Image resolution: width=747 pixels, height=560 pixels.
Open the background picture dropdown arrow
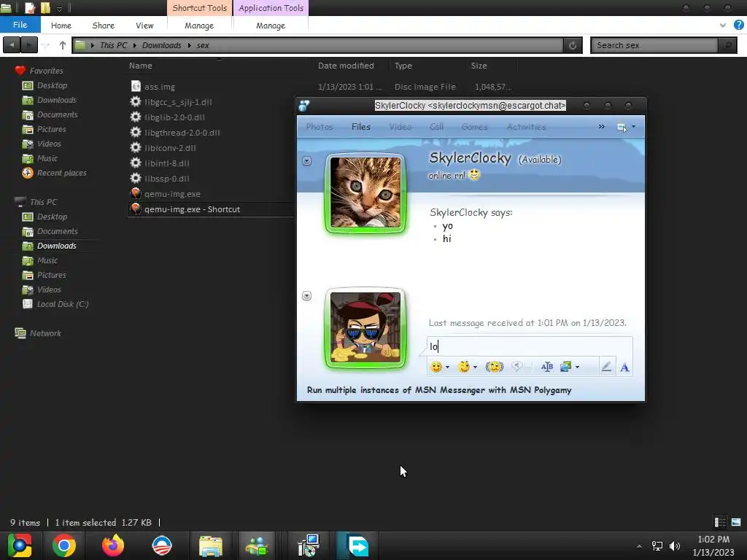coord(577,367)
